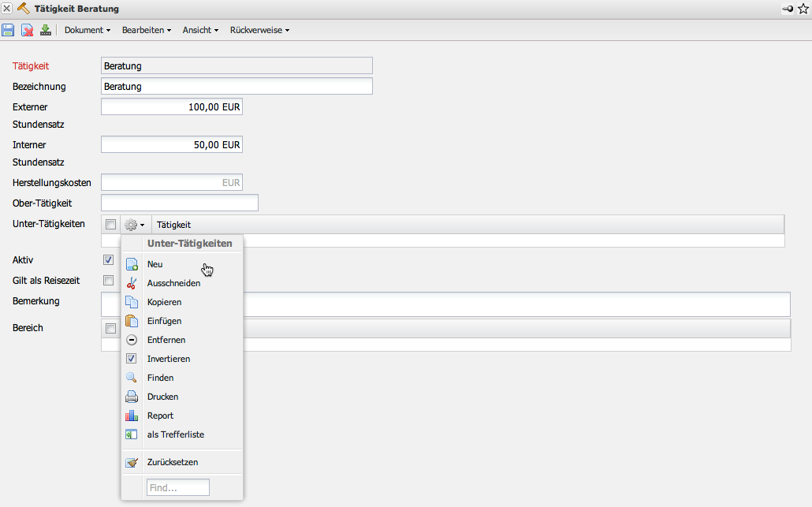812x507 pixels.
Task: Toggle the Gilt als Reisezeit checkbox
Action: click(108, 280)
